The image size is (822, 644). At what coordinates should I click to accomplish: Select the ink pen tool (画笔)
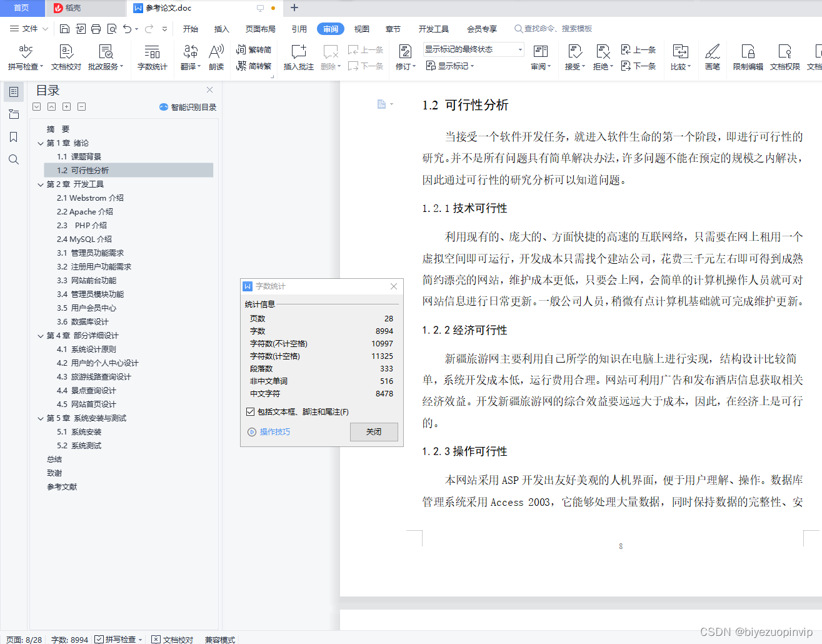tap(713, 57)
